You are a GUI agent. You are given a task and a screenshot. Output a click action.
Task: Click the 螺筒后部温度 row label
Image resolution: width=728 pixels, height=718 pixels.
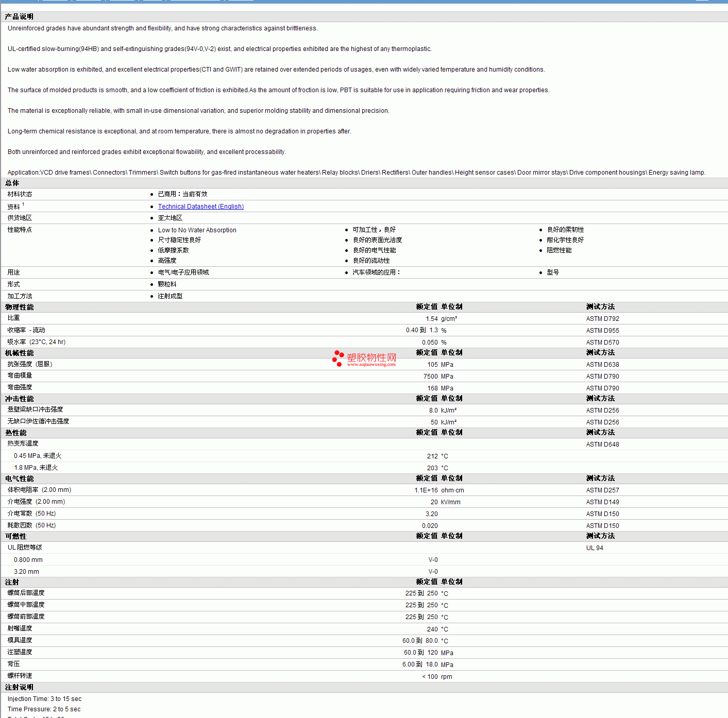[26, 593]
